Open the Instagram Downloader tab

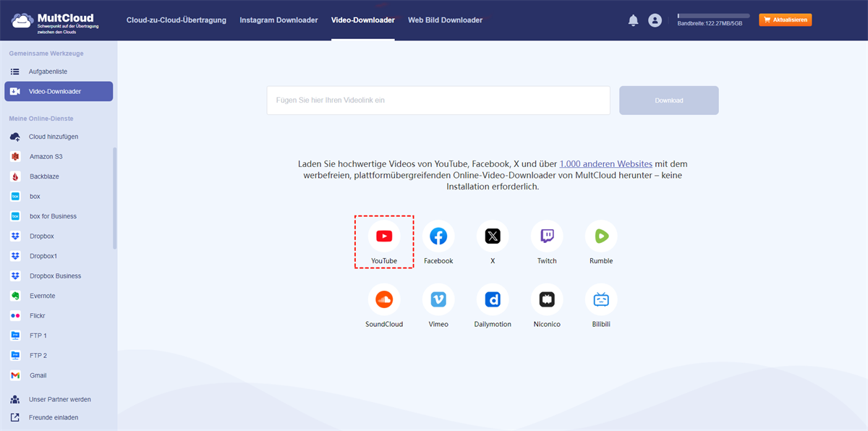pyautogui.click(x=278, y=20)
